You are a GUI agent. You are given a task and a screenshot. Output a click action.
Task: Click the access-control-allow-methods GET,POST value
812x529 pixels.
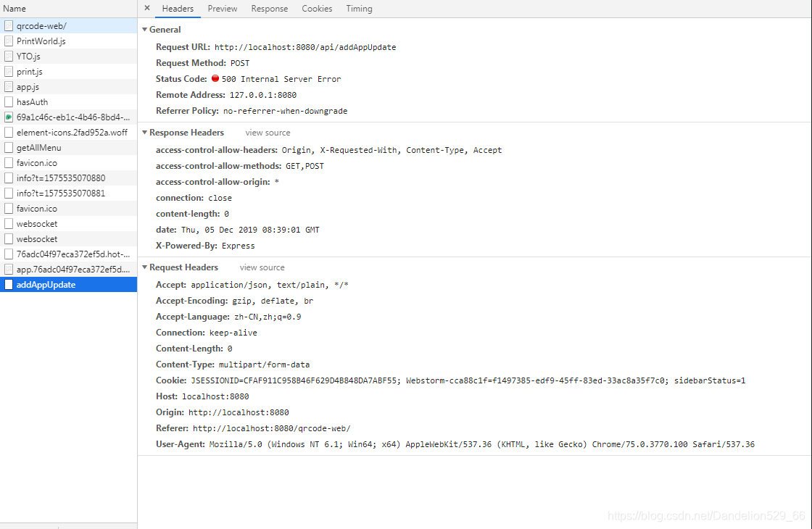point(304,166)
